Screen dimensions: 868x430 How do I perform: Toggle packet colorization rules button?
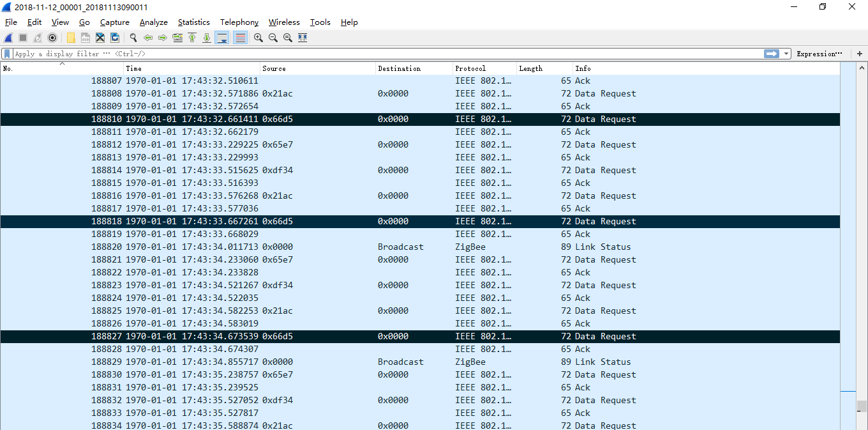point(240,38)
